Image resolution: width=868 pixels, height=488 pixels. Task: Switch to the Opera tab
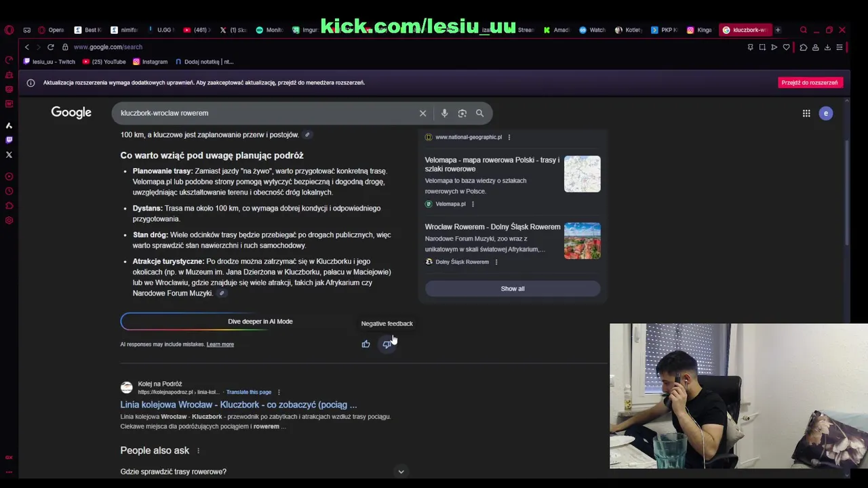click(x=52, y=30)
